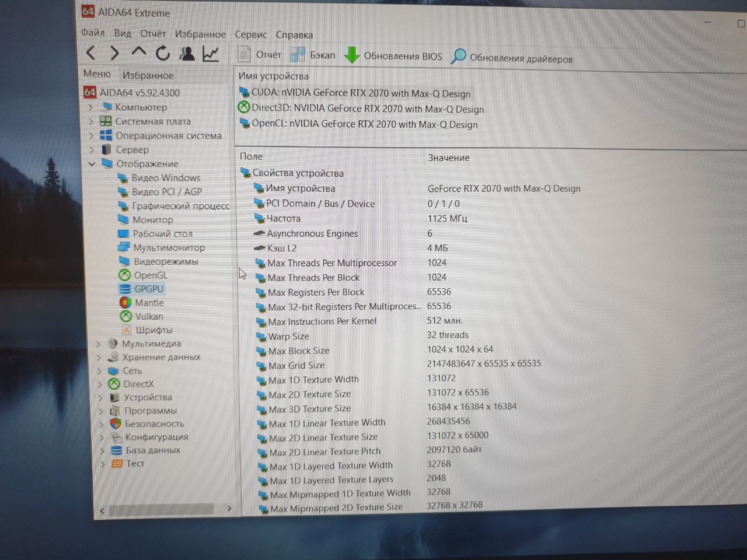Expand the DirectX tree node
Image resolution: width=747 pixels, height=560 pixels.
[100, 384]
